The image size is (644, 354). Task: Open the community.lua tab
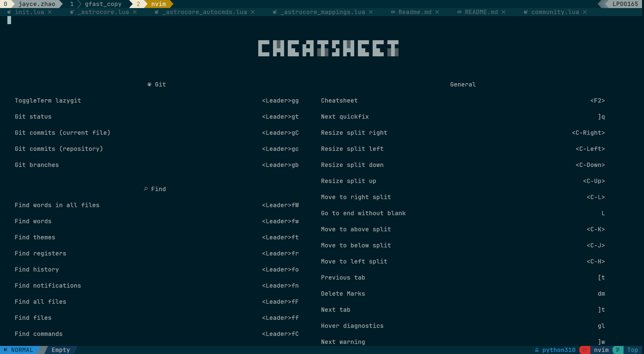555,12
